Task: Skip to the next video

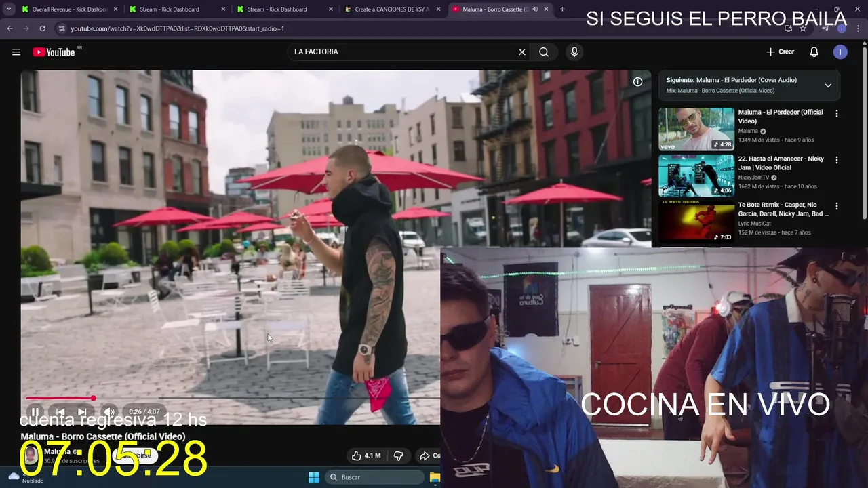Action: pos(82,411)
